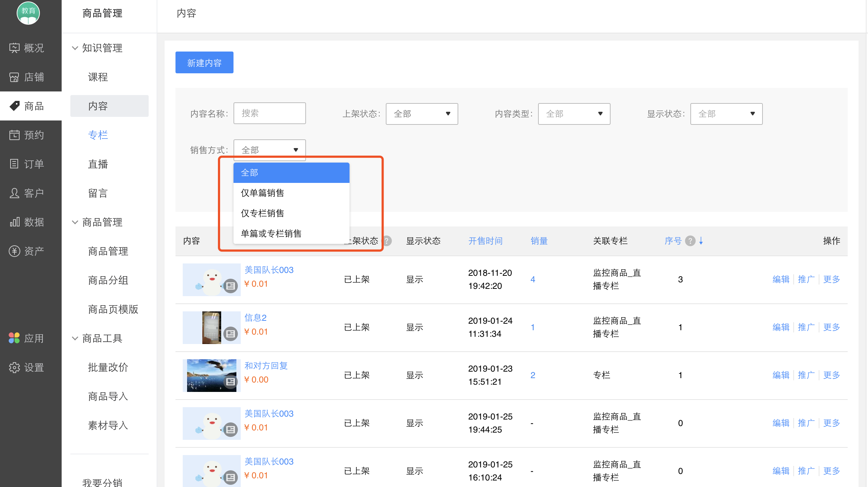Open the 信息2 content title

(x=256, y=318)
